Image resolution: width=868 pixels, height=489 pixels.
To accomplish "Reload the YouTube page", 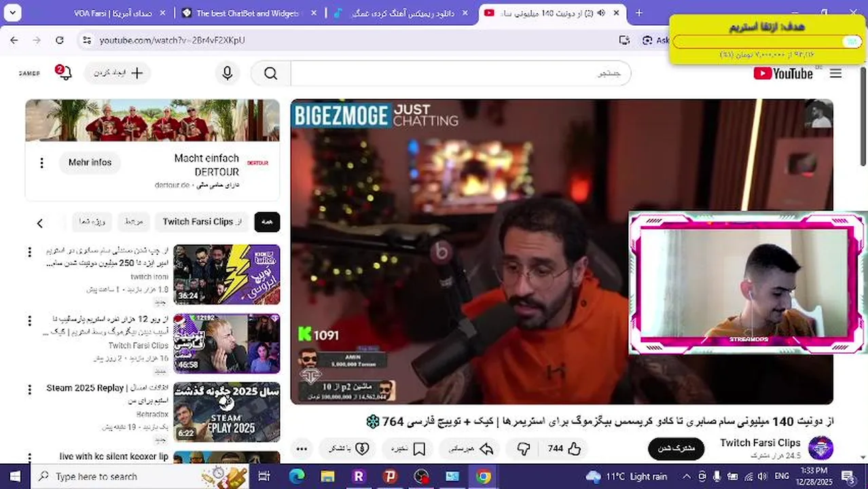I will pyautogui.click(x=60, y=41).
